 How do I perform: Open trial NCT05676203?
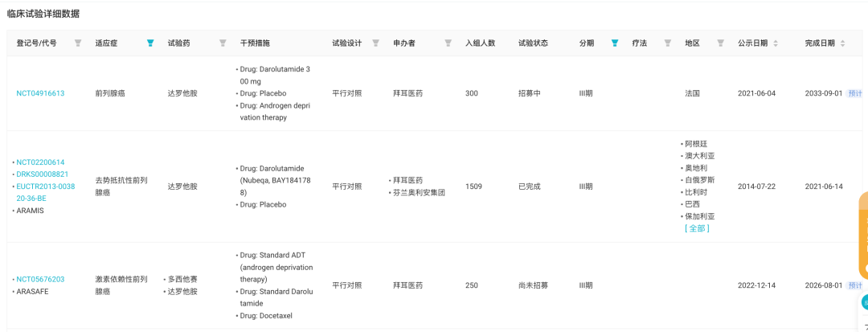(40, 280)
